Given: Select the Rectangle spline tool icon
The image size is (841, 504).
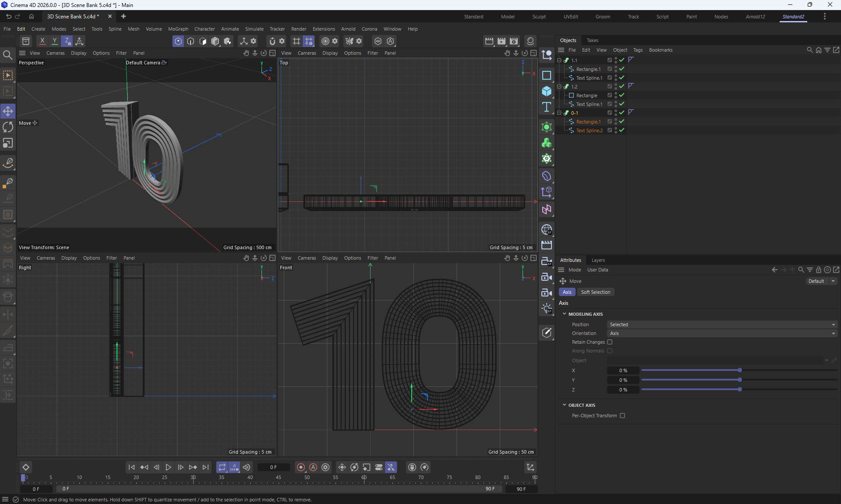Looking at the screenshot, I should 546,75.
